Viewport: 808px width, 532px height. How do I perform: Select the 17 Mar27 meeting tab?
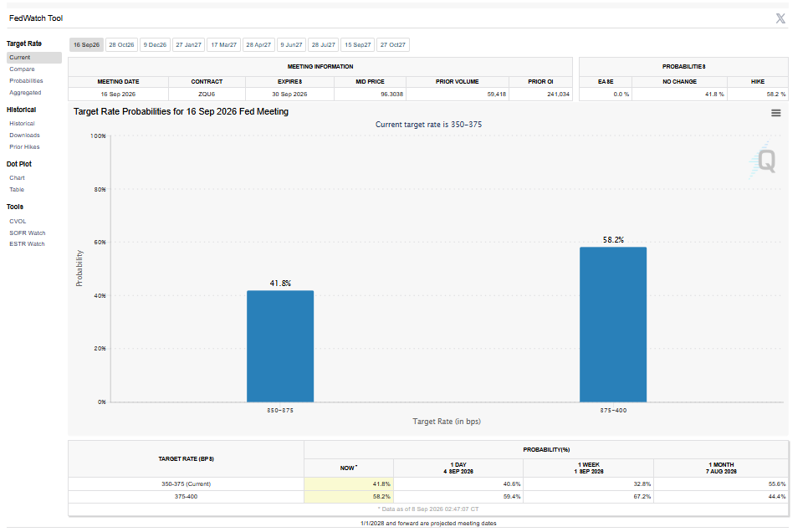(x=223, y=45)
